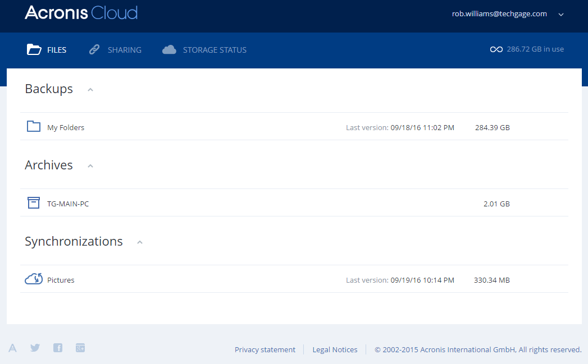Click the 09/19/16 10:14 PM version date
This screenshot has width=588, height=364.
tap(422, 280)
